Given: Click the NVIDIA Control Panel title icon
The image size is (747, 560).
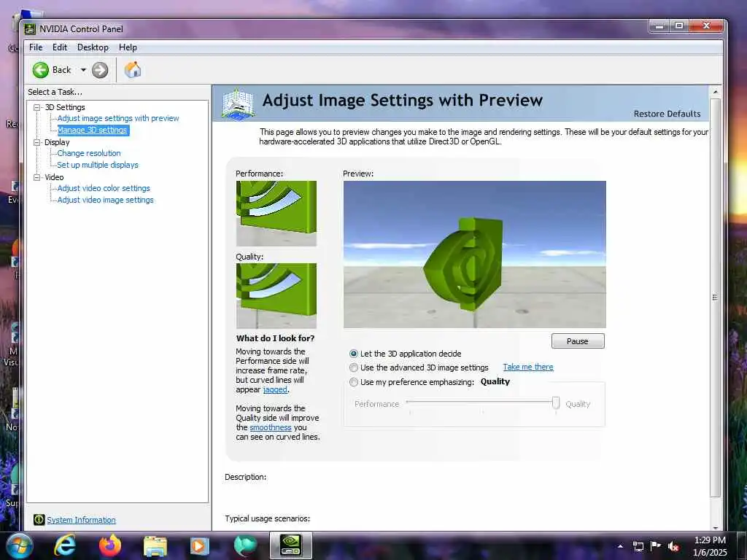Looking at the screenshot, I should pyautogui.click(x=30, y=29).
